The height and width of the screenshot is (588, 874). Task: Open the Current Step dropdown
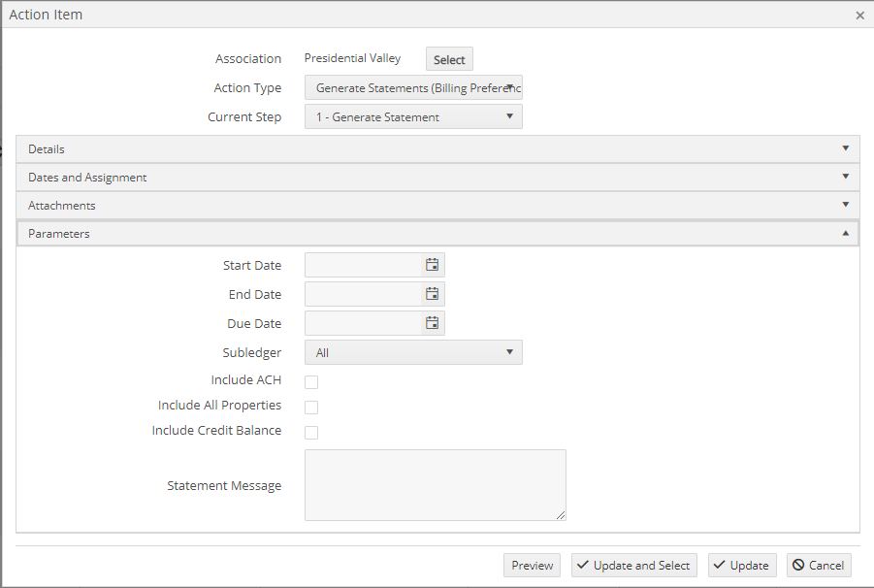point(413,116)
